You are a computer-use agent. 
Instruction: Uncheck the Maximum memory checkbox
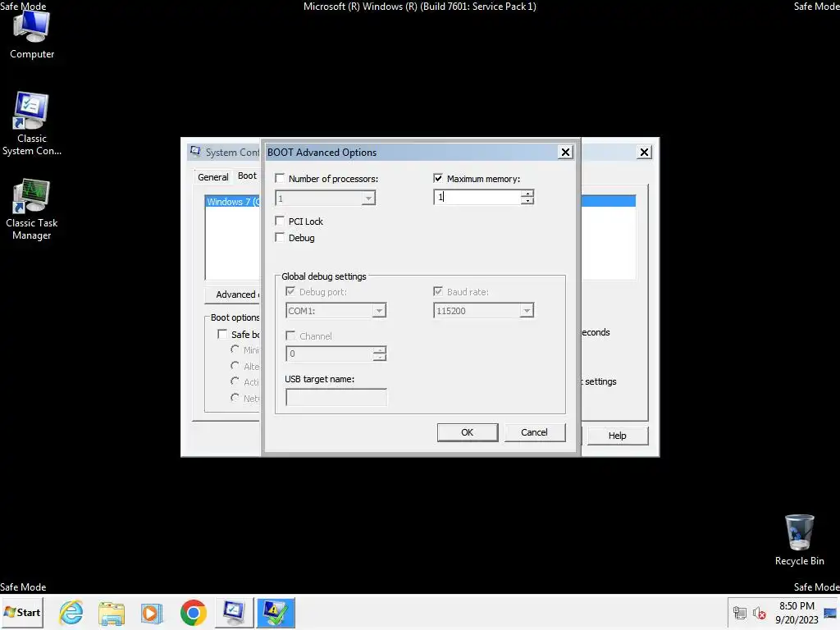tap(438, 178)
